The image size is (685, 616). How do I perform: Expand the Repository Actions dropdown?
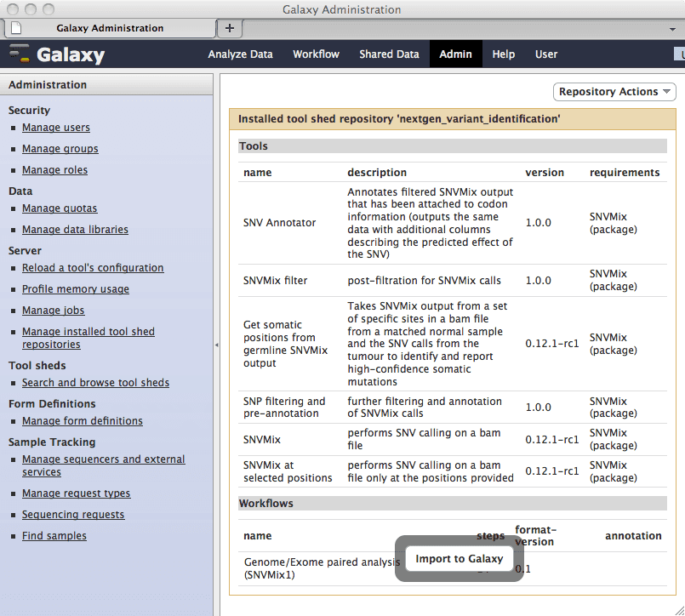(x=614, y=92)
